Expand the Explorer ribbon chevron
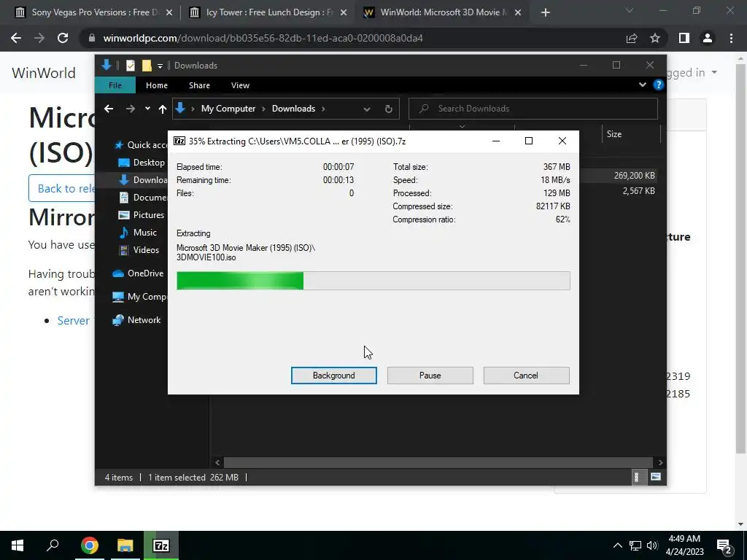This screenshot has height=560, width=747. coord(642,85)
